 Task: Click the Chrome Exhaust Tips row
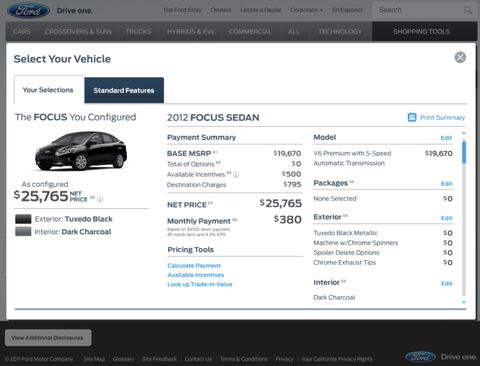(383, 263)
